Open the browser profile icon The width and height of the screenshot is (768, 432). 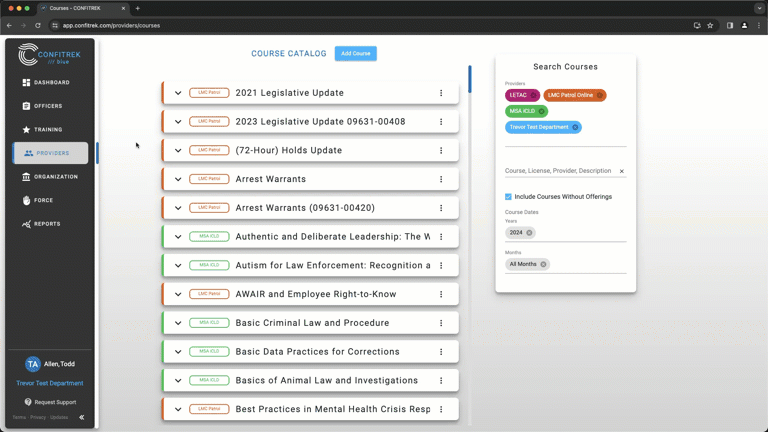(744, 25)
